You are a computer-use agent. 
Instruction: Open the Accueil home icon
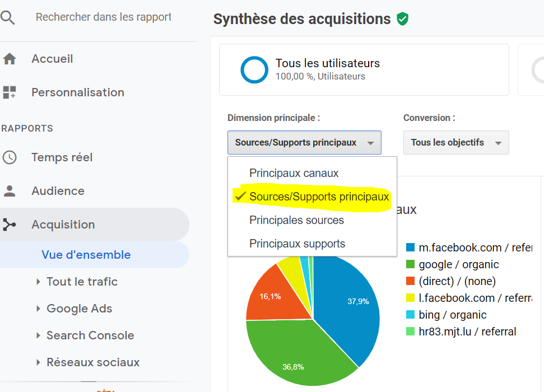coord(10,59)
